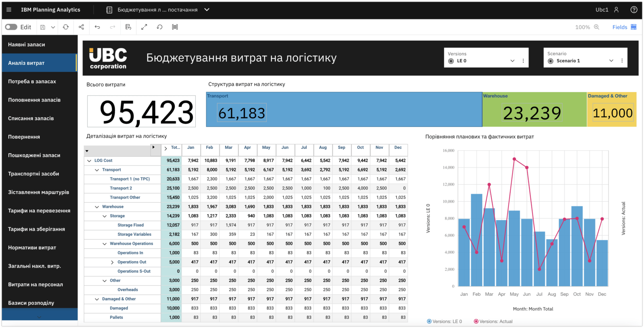Click the Storage Fixed row label
644x328 pixels.
[x=130, y=225]
